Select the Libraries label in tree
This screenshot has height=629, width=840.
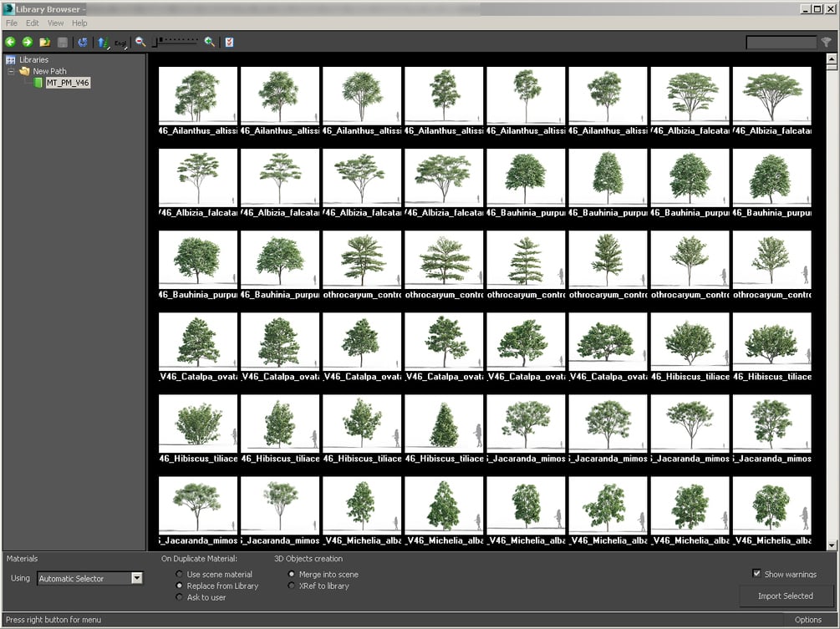click(x=33, y=60)
